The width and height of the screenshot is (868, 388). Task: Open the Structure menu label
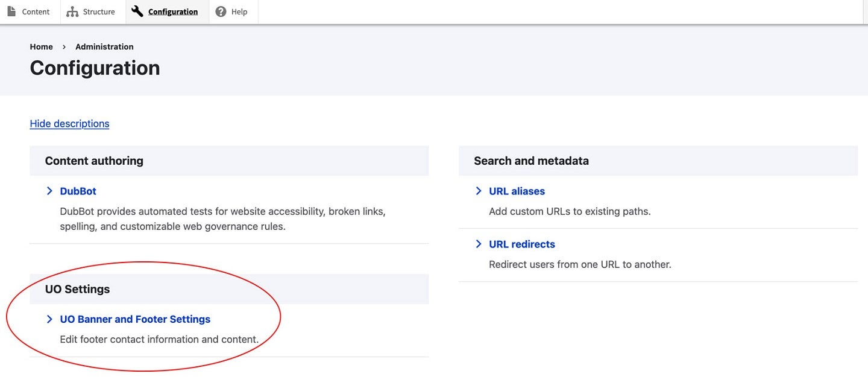[99, 11]
